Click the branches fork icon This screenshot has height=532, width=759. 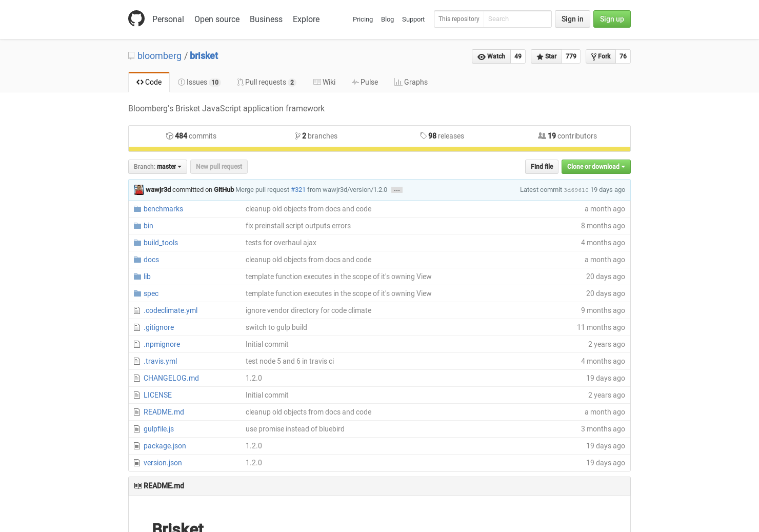click(x=297, y=136)
